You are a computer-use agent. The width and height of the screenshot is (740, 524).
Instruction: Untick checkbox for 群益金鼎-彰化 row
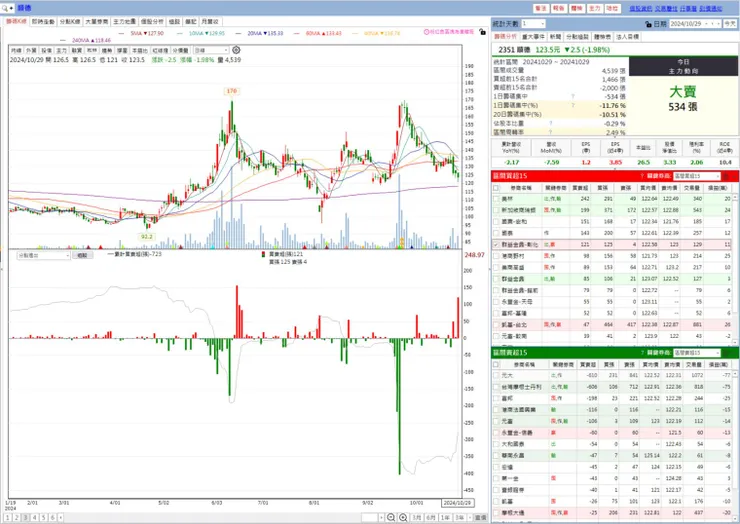coord(496,245)
